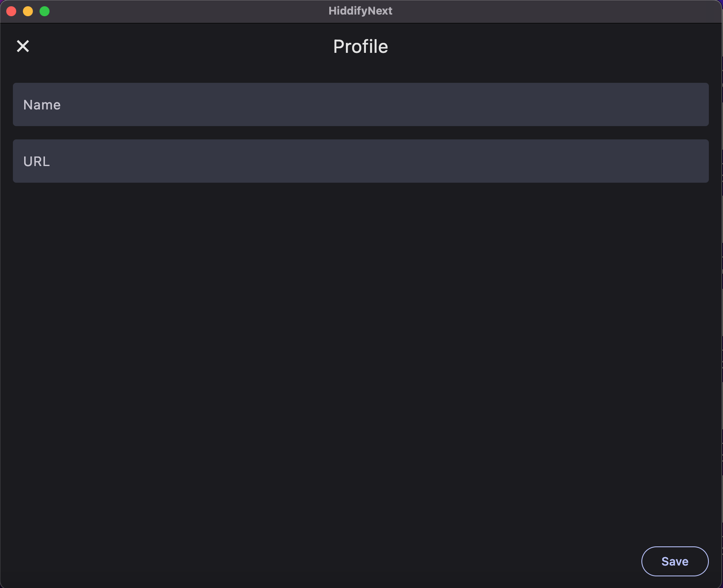This screenshot has width=723, height=588.
Task: Click the Name input field
Action: 360,104
